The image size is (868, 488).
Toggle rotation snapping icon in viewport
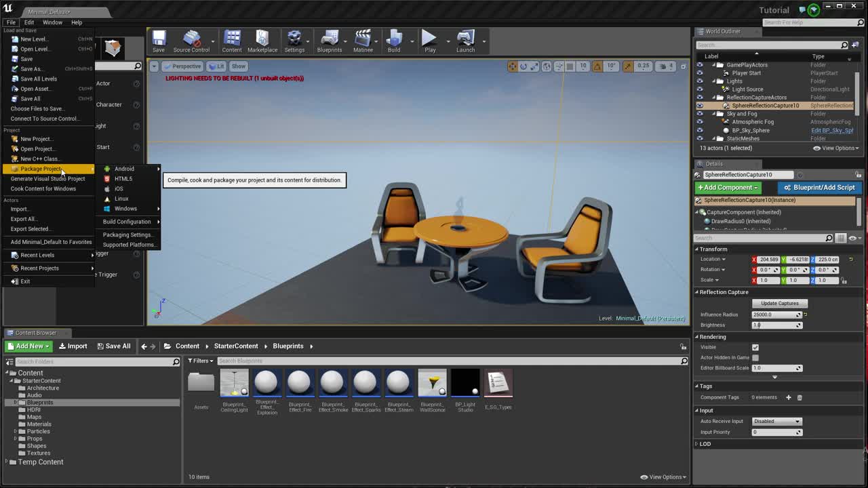click(x=597, y=66)
